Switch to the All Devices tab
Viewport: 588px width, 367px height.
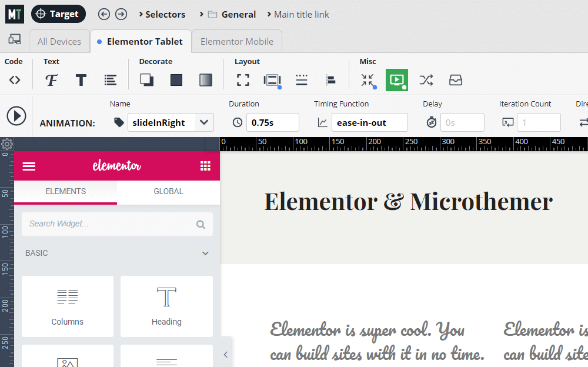[x=59, y=41]
